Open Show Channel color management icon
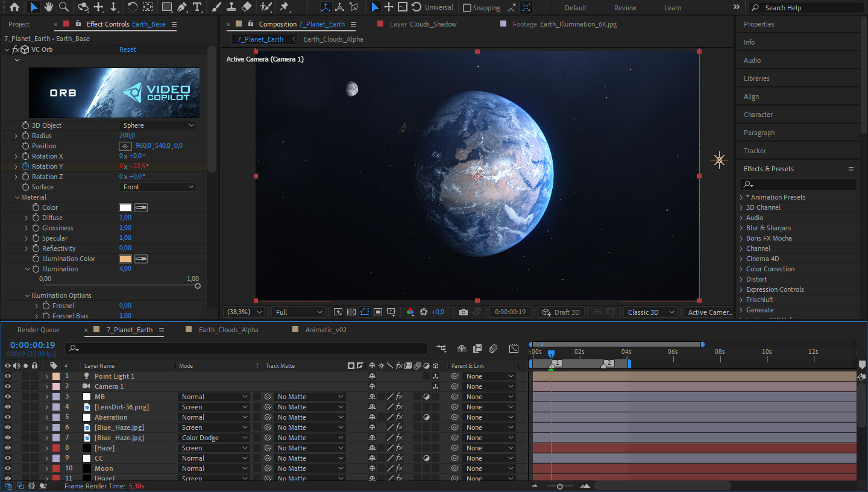This screenshot has height=492, width=868. 410,312
